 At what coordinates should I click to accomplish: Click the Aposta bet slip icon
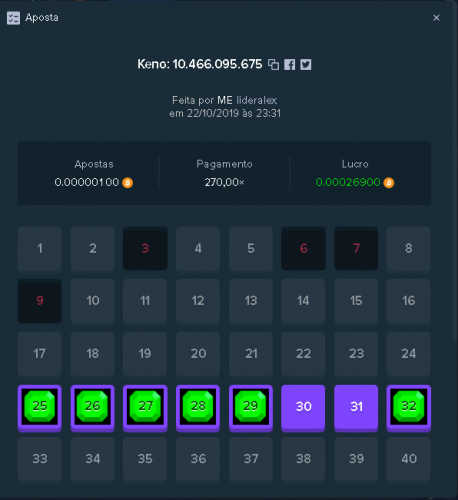tap(13, 18)
